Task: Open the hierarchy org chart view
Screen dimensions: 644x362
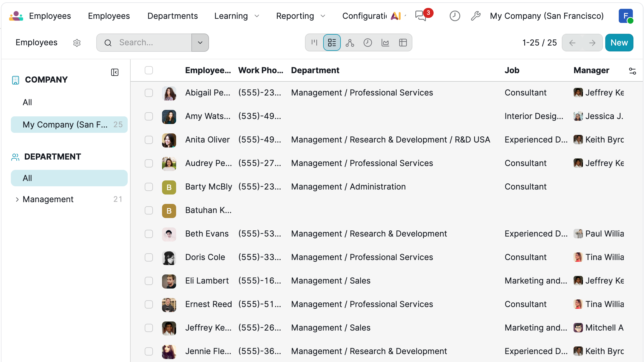Action: pos(350,43)
